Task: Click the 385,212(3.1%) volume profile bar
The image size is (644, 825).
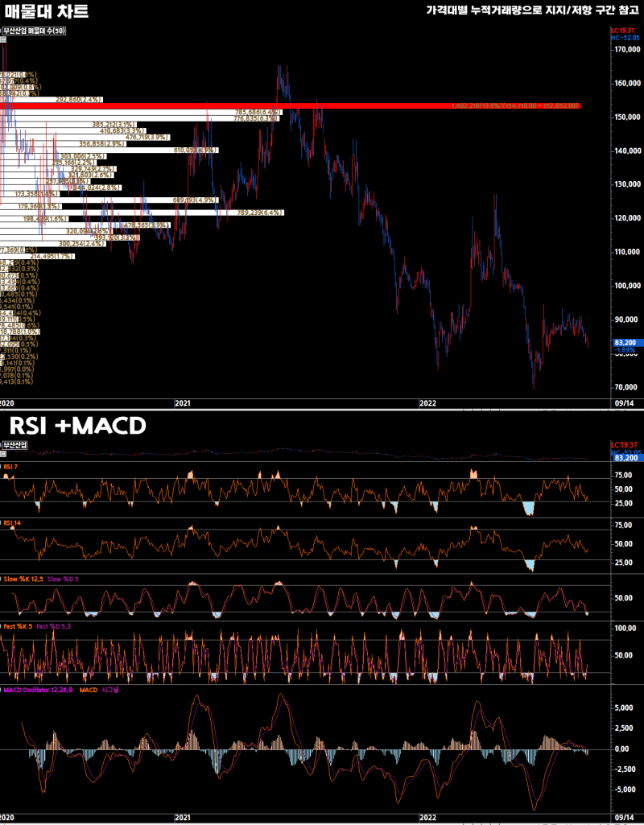Action: coord(68,125)
